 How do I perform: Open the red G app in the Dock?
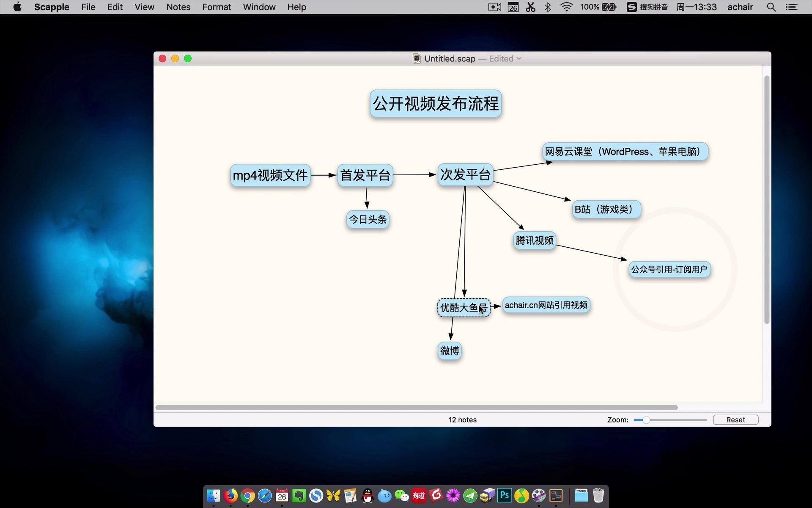(x=436, y=495)
